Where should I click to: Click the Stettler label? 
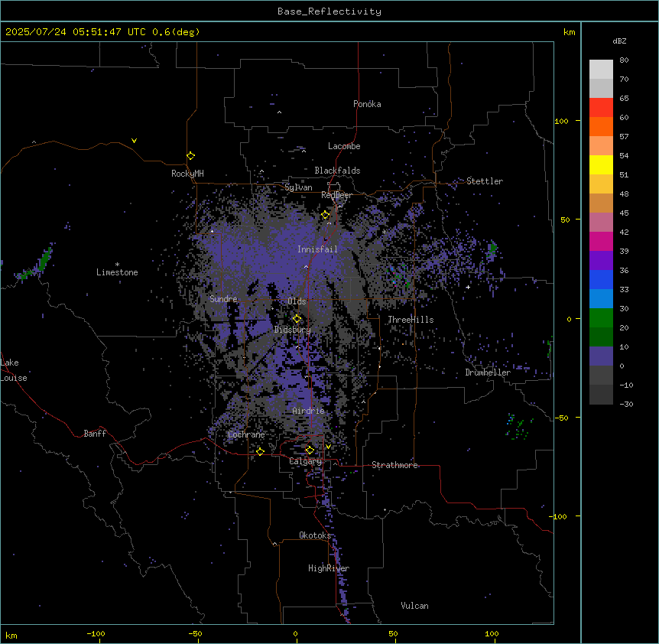[x=485, y=181]
